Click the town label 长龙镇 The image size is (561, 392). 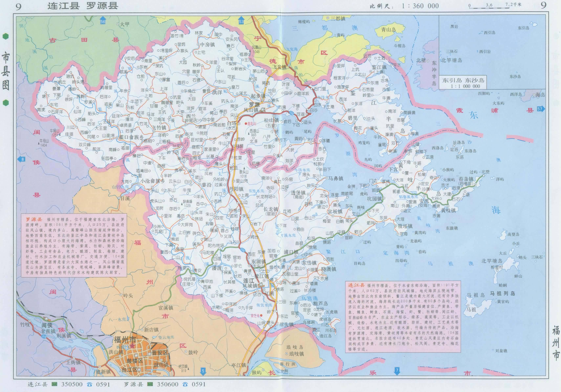[x=271, y=209]
